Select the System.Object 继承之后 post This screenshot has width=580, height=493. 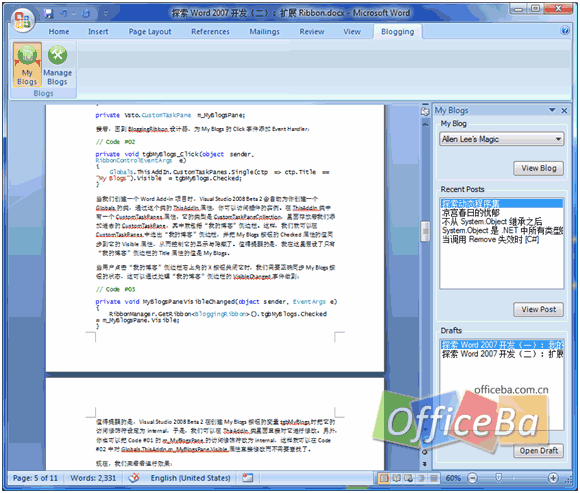pyautogui.click(x=502, y=222)
